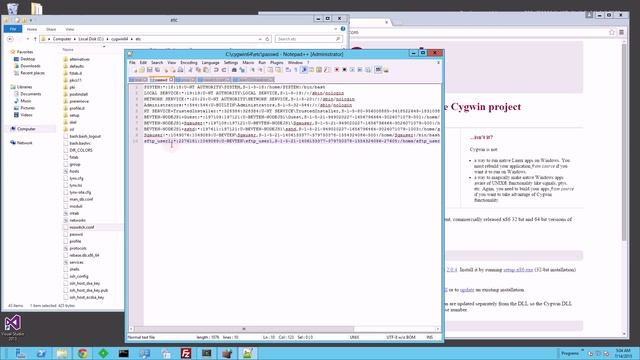
Task: Select the defaults folder in file list
Action: click(x=77, y=66)
